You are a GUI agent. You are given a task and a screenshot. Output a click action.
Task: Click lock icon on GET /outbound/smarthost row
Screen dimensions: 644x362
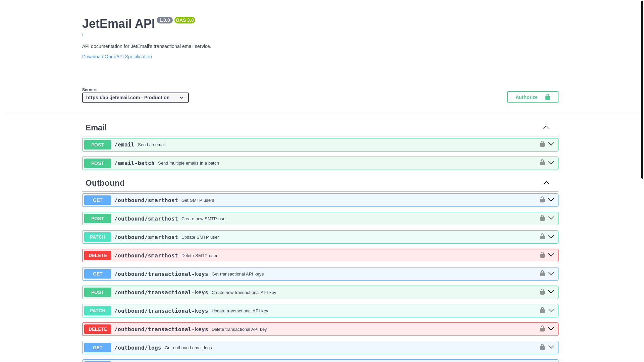coord(542,199)
